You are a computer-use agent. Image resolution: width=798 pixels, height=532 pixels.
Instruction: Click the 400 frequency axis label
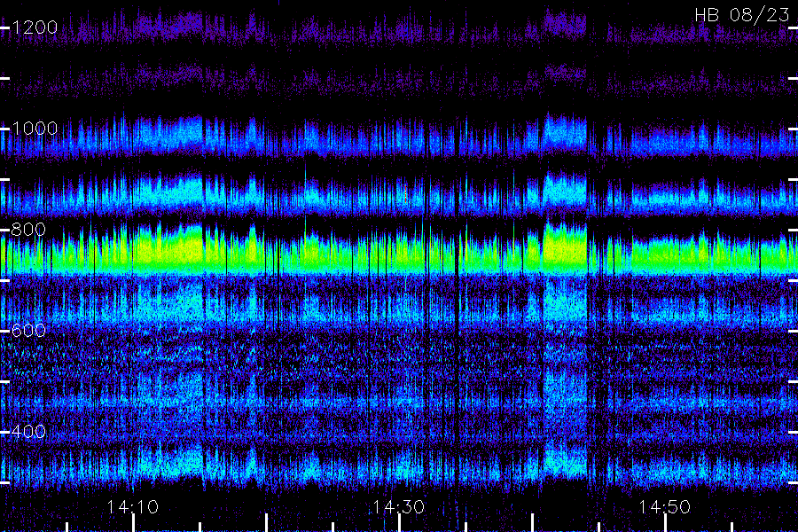(x=28, y=432)
